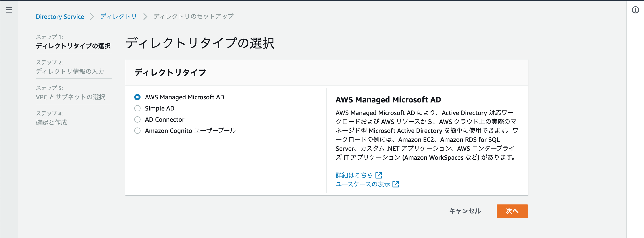644x238 pixels.
Task: Click the orange 次へ button
Action: 512,211
